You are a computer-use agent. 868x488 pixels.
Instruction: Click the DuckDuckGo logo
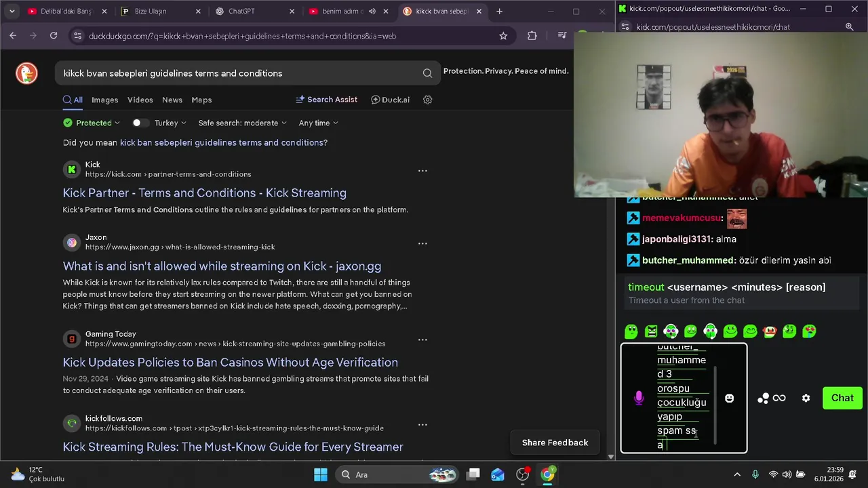tap(26, 73)
